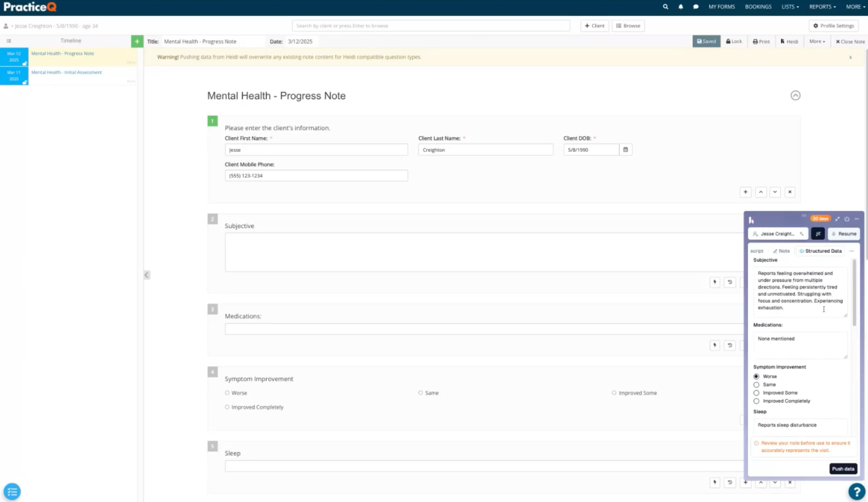Select Worse radio in Heidi widget
This screenshot has height=502, width=868.
[x=756, y=376]
